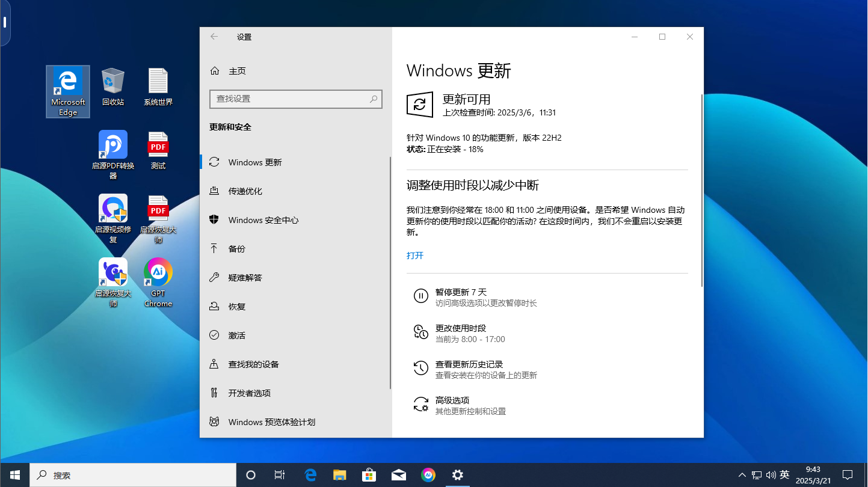Click the magnifier icon in 查找设置 box

pos(374,99)
